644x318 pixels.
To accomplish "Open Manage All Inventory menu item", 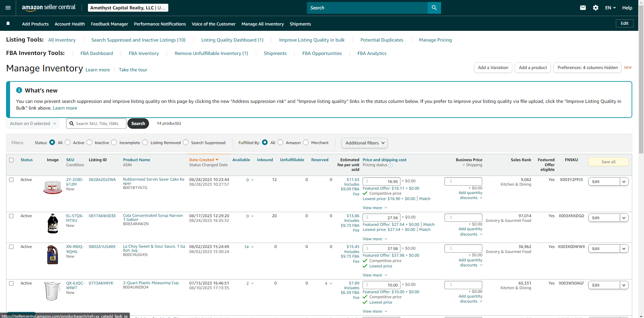I will [263, 24].
